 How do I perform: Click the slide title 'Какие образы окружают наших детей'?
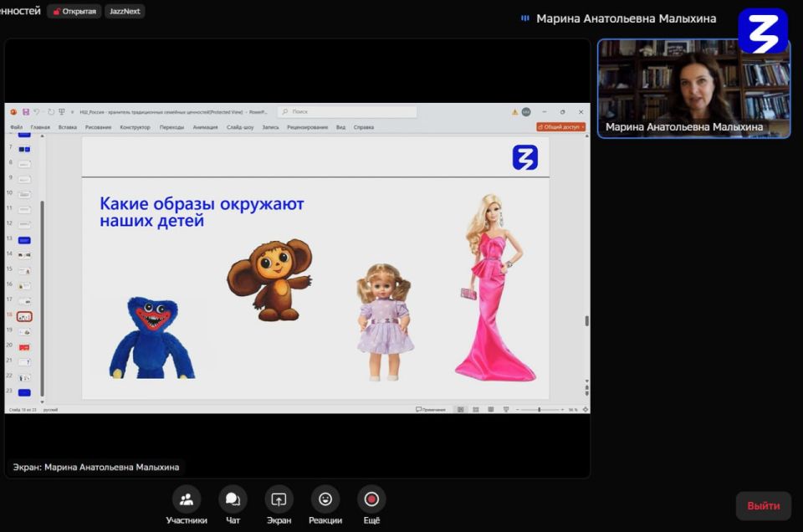point(202,212)
